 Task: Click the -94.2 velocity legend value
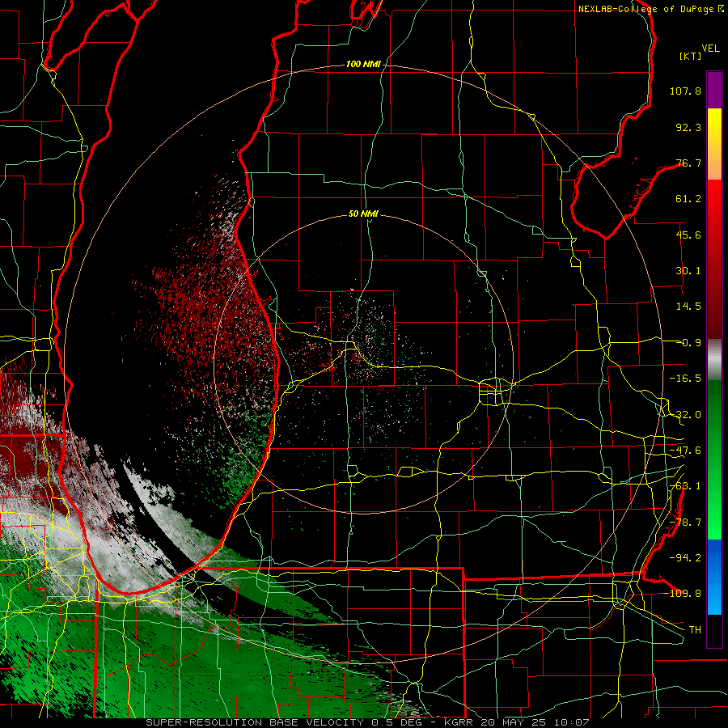(x=685, y=558)
